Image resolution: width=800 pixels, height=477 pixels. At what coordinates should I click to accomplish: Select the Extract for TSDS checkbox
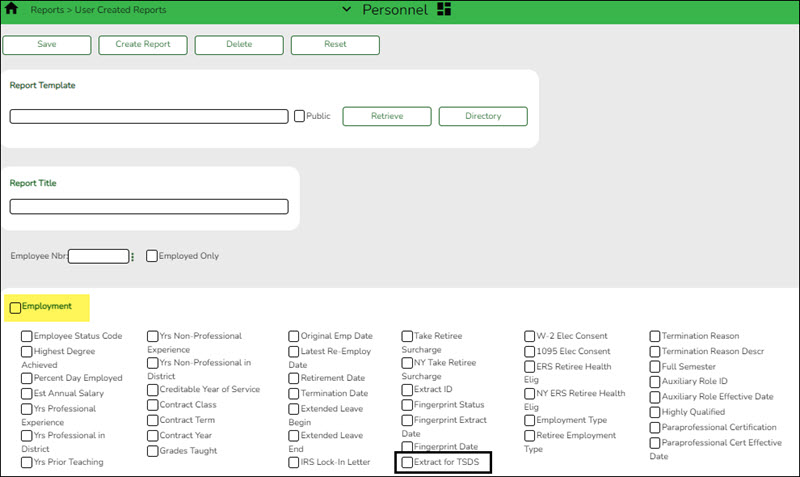pos(407,463)
